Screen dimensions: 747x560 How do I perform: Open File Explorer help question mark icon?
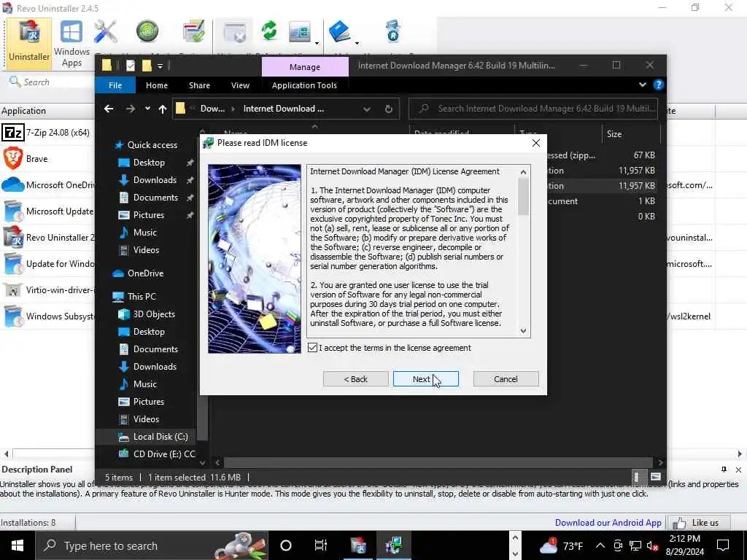[659, 85]
